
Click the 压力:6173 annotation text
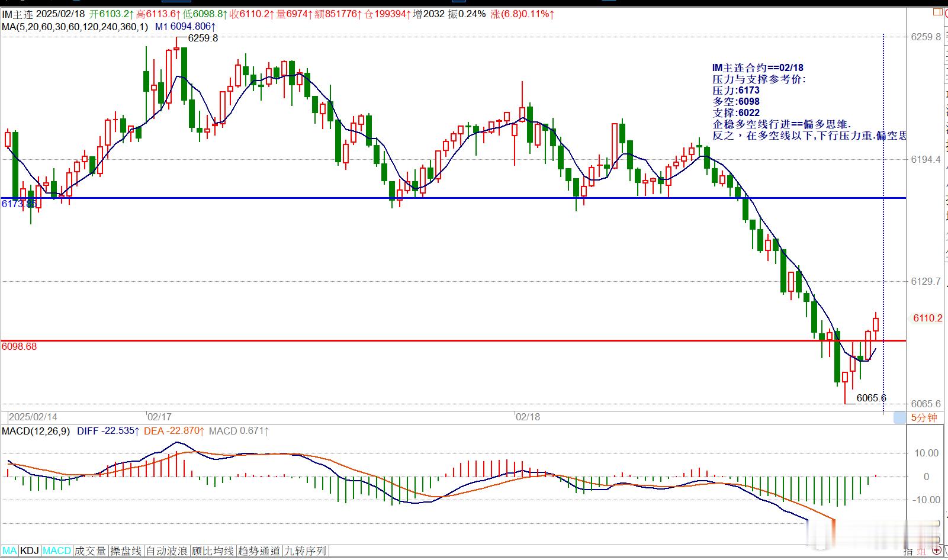click(735, 90)
